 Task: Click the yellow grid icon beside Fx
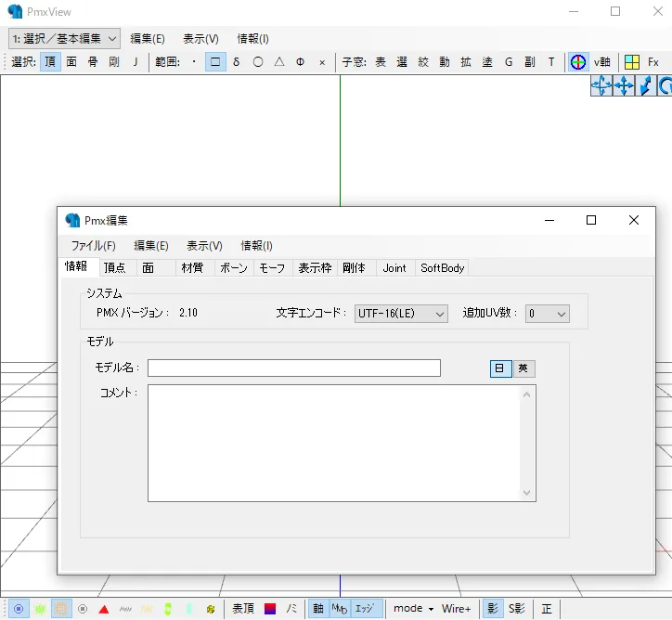click(631, 62)
